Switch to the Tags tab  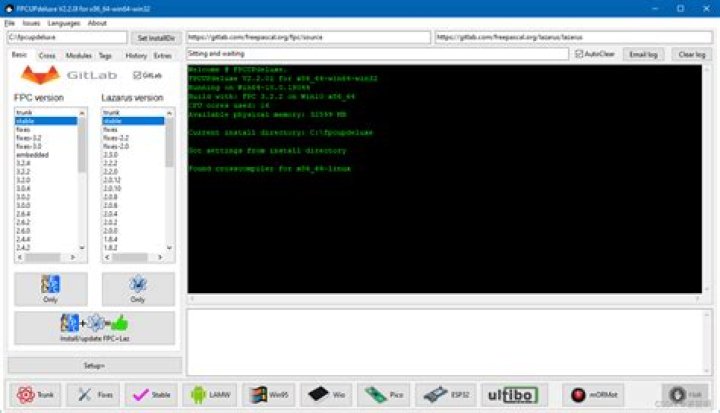click(x=105, y=56)
